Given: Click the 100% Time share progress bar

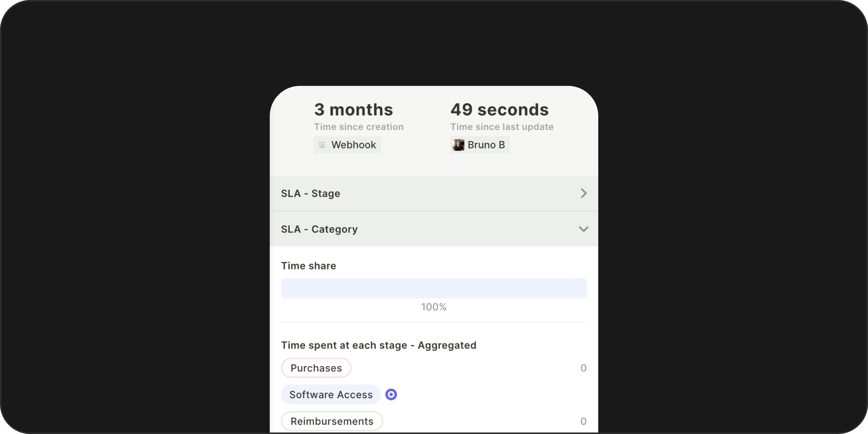Looking at the screenshot, I should point(434,288).
